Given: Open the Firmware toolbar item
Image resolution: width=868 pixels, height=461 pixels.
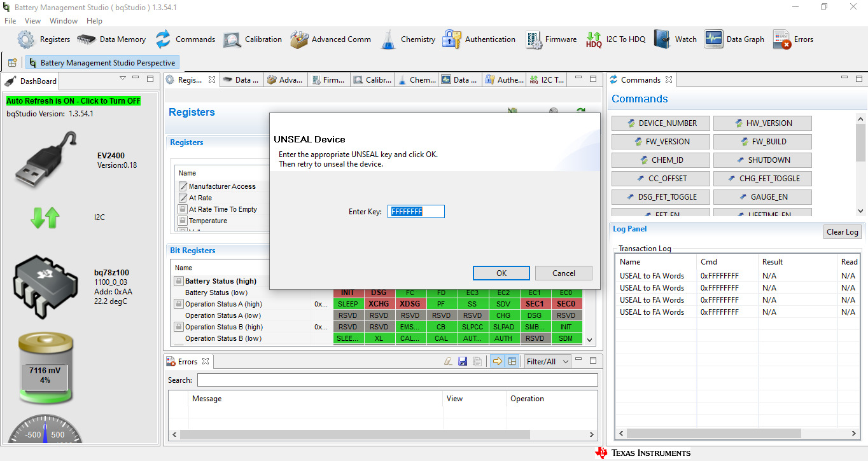Looking at the screenshot, I should (551, 39).
